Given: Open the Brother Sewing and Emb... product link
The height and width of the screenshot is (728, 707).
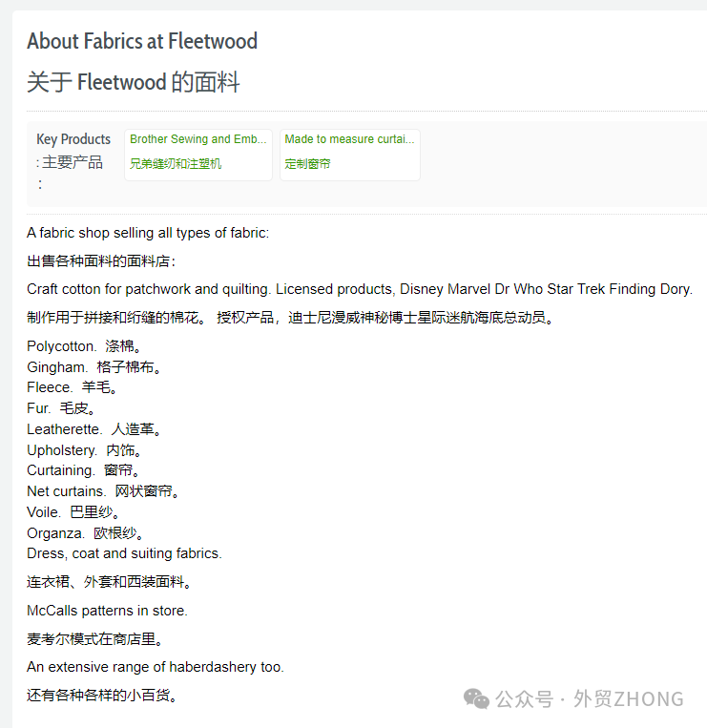Looking at the screenshot, I should (198, 139).
